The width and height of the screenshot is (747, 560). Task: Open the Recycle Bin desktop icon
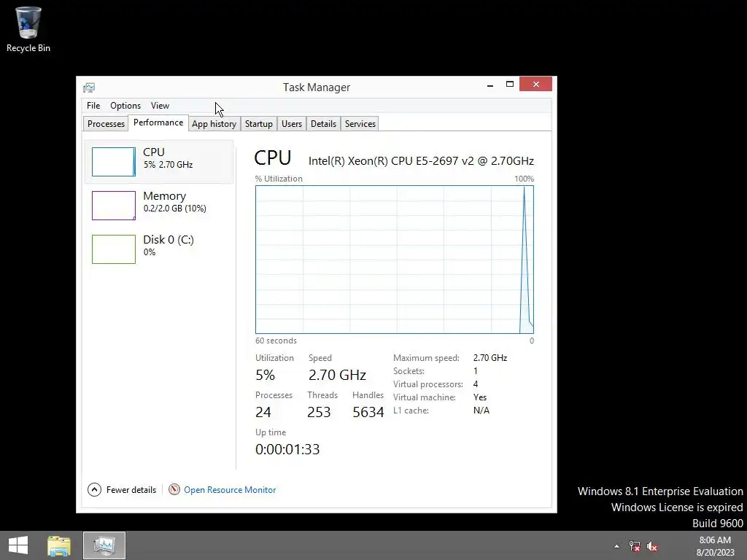(28, 29)
